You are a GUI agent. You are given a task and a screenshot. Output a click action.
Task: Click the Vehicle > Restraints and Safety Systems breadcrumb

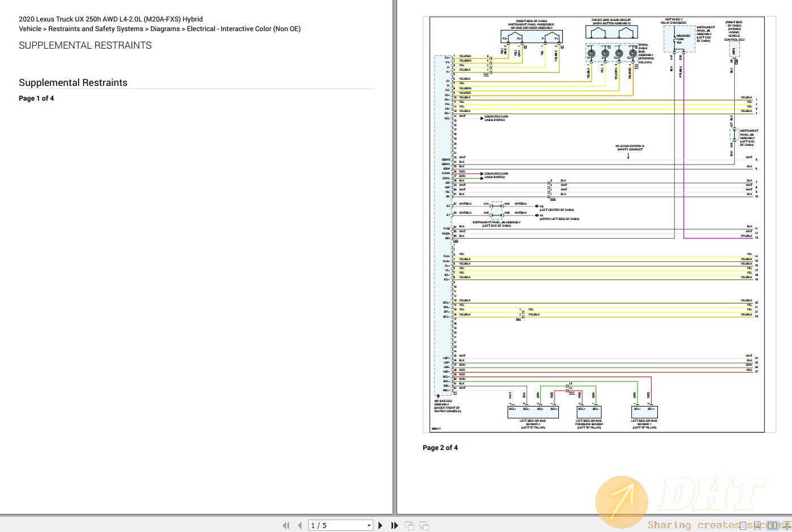pyautogui.click(x=160, y=29)
